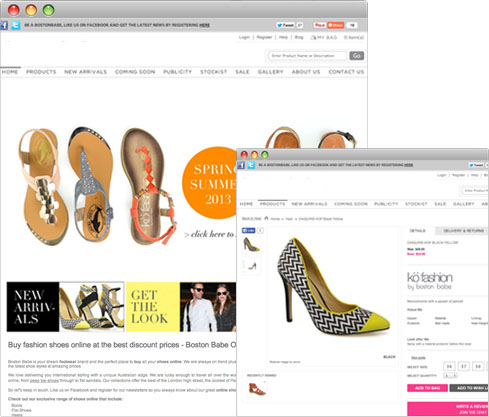Viewport: 489px width, 417px height.
Task: Click the pink WRITE A REVIEW banner
Action: (448, 409)
